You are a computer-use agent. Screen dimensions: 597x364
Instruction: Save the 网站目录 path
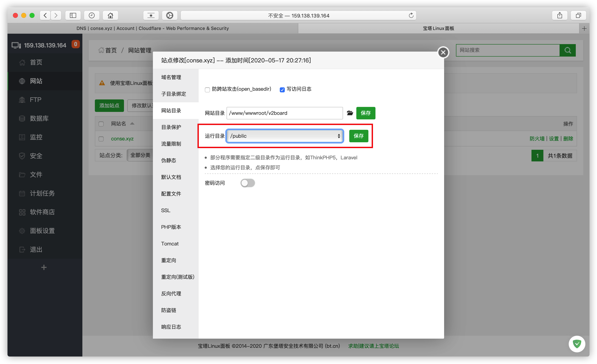pyautogui.click(x=366, y=113)
